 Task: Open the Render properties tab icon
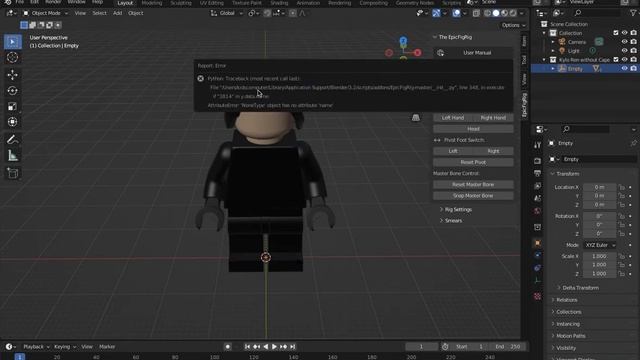pyautogui.click(x=538, y=161)
